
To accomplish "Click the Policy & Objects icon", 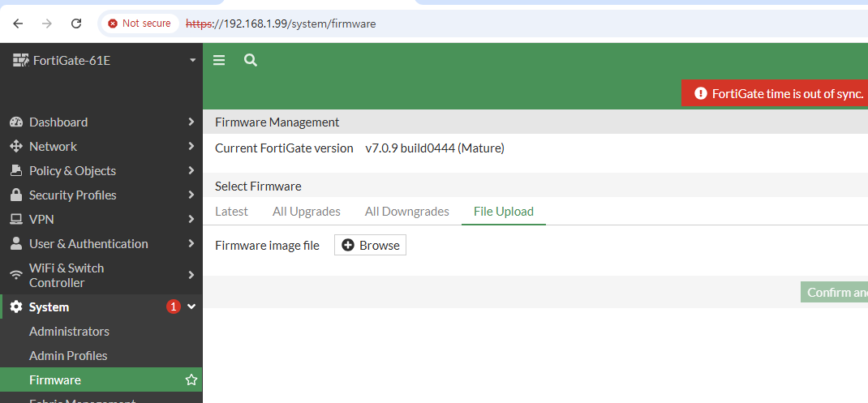I will click(x=16, y=170).
